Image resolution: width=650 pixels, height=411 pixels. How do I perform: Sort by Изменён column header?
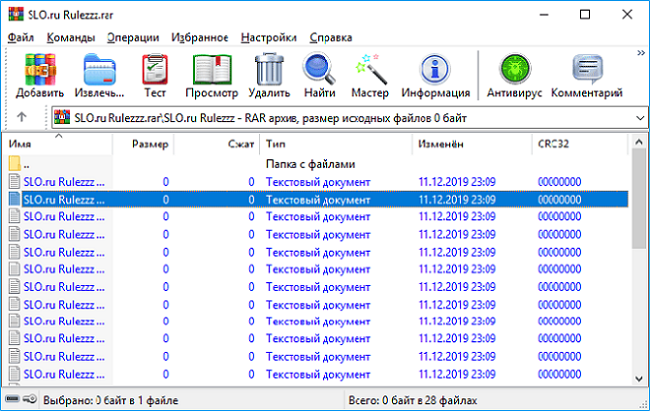pos(472,144)
